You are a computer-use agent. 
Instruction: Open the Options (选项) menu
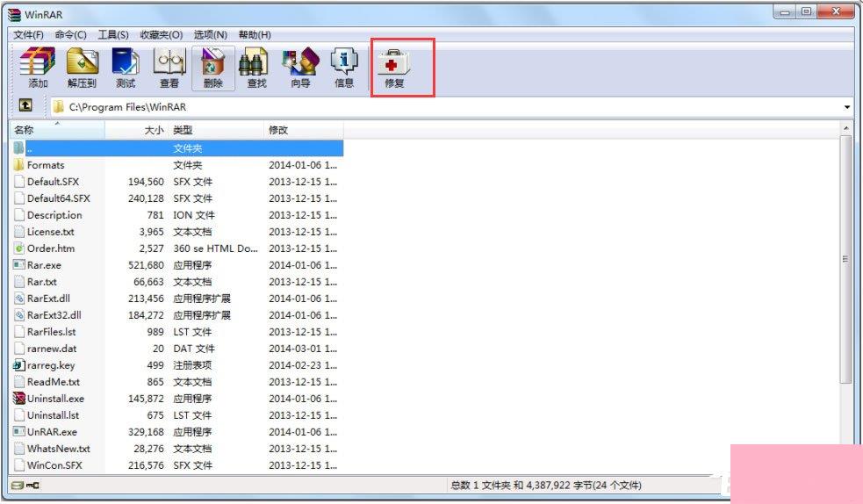tap(210, 34)
